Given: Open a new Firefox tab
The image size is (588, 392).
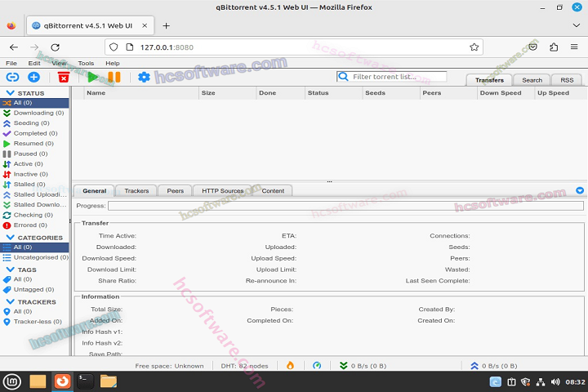Looking at the screenshot, I should coord(166,25).
